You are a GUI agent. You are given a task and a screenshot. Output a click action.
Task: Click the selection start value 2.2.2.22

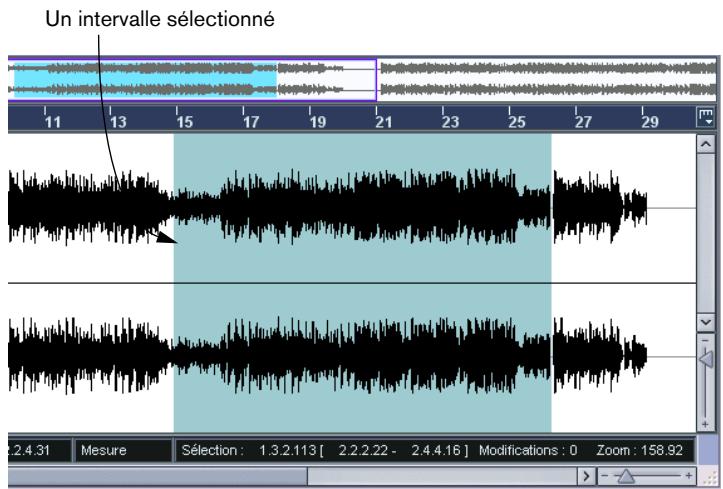[x=363, y=450]
